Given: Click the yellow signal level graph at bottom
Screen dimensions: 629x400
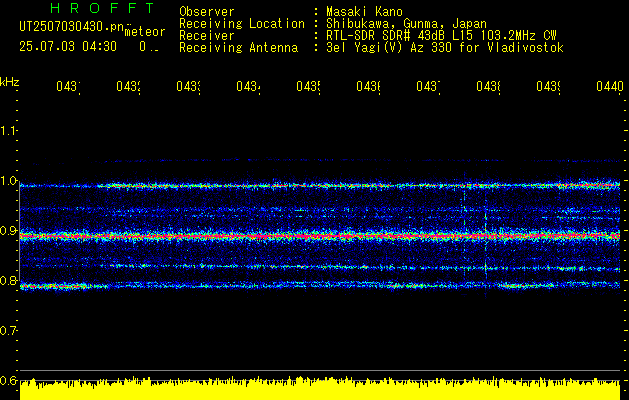Looking at the screenshot, I should [x=320, y=388].
